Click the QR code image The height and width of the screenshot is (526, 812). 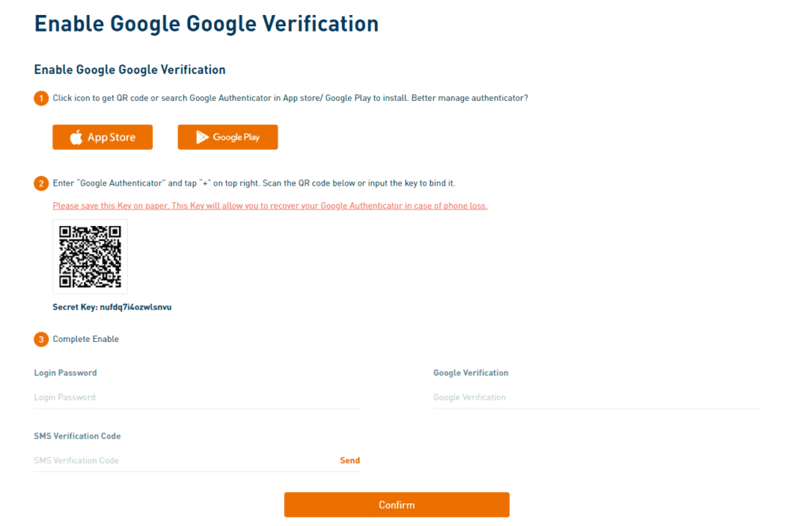[x=90, y=257]
